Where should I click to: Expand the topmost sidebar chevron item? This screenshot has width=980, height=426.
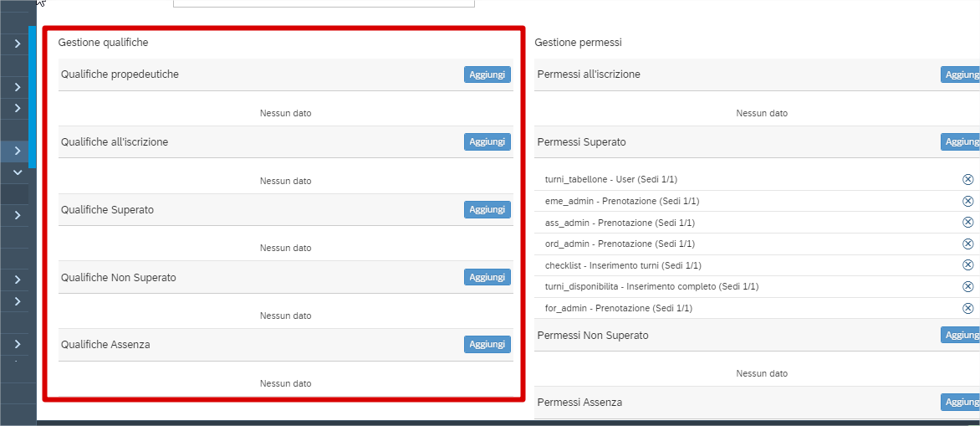pos(18,44)
